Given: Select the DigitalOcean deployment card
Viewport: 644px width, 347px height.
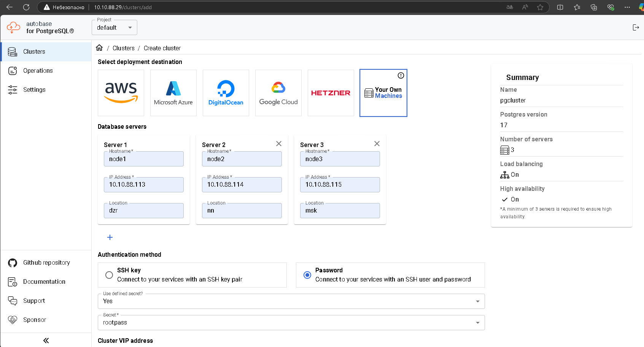Looking at the screenshot, I should (x=226, y=93).
